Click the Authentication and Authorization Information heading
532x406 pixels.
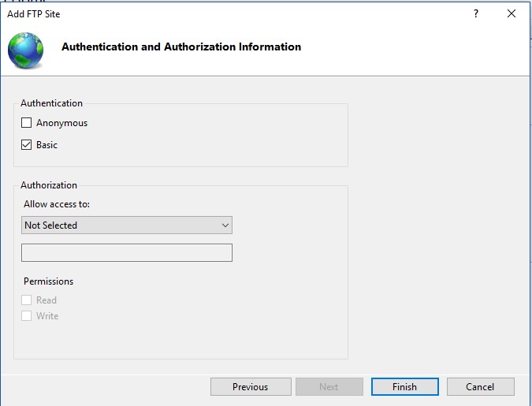[181, 47]
